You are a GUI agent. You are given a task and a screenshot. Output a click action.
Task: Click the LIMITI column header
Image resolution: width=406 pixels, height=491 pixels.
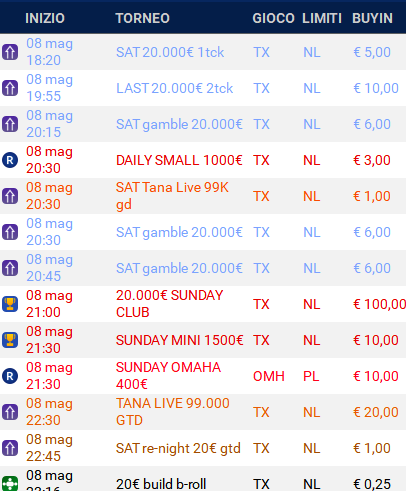pyautogui.click(x=322, y=18)
